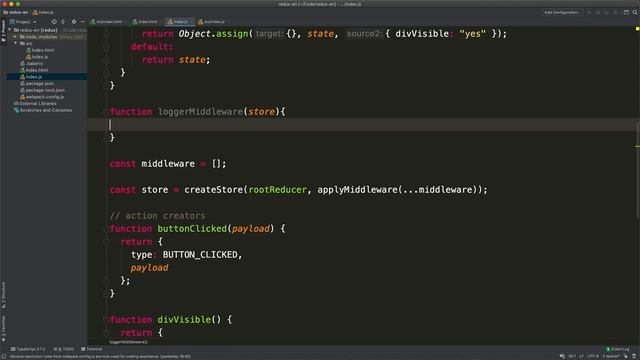Click the LF line separator in status bar
This screenshot has width=640, height=360.
[581, 356]
